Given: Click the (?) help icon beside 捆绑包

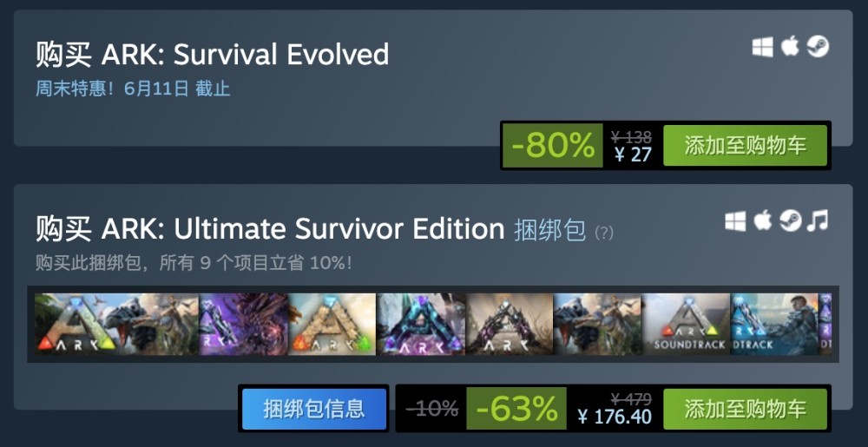Looking at the screenshot, I should 604,233.
